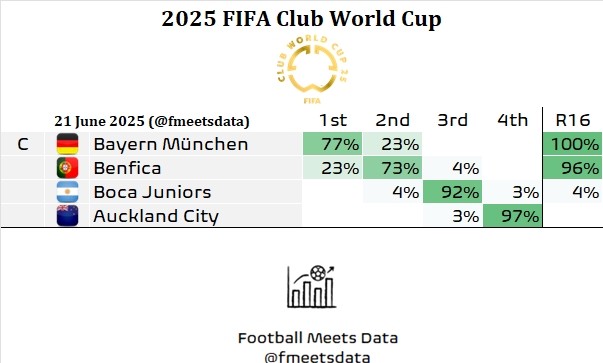Select the 2nd column header
Image resolution: width=603 pixels, height=363 pixels.
[x=393, y=120]
